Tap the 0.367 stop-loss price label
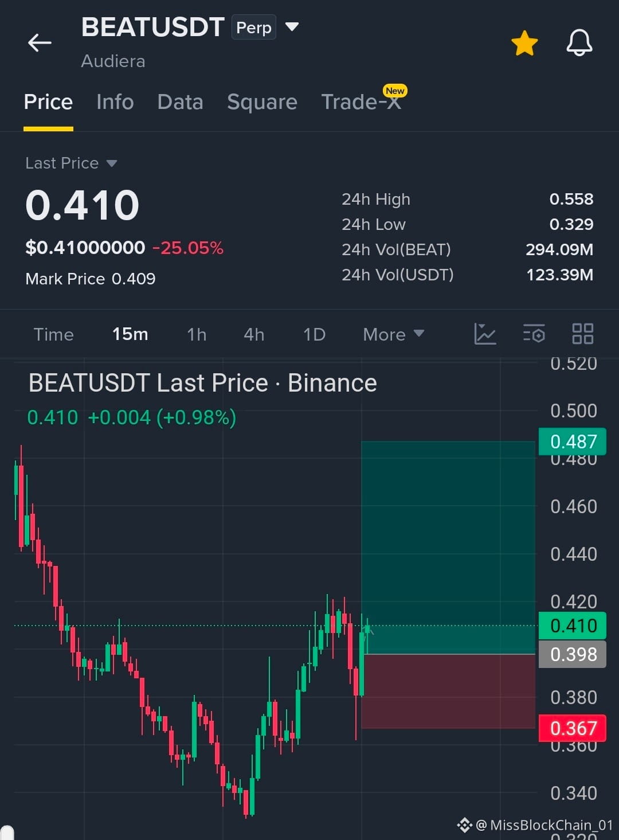Screen dimensions: 619x840 tap(573, 728)
